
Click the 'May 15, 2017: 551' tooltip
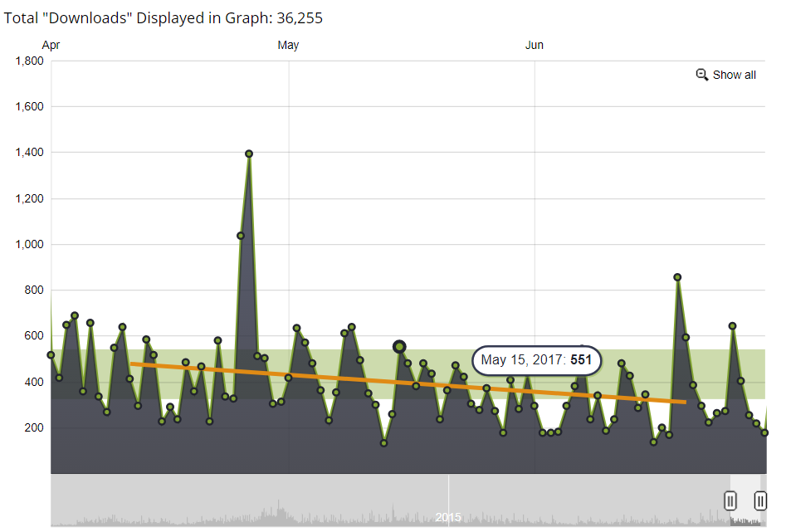click(536, 360)
